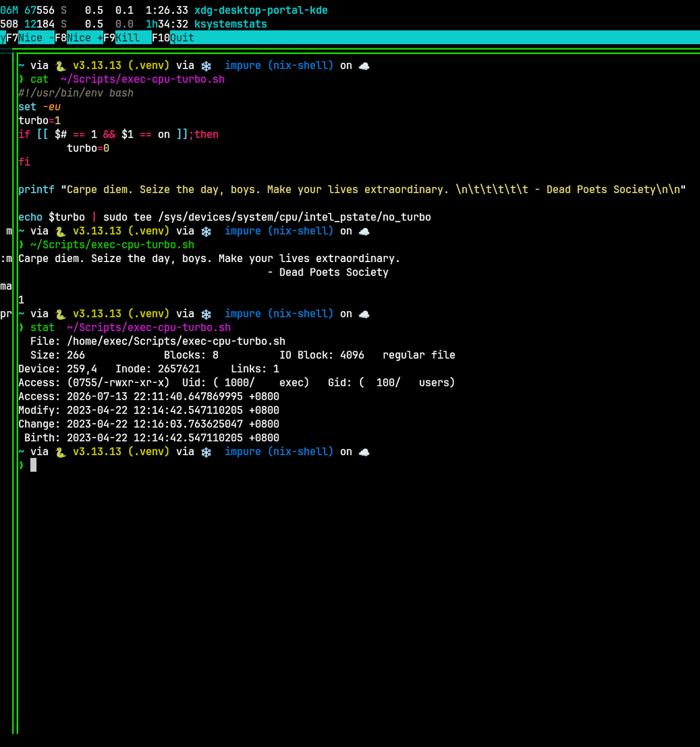Click the 'Modify: 2023-04-22 12:14:42' line
The width and height of the screenshot is (700, 747).
pos(149,410)
